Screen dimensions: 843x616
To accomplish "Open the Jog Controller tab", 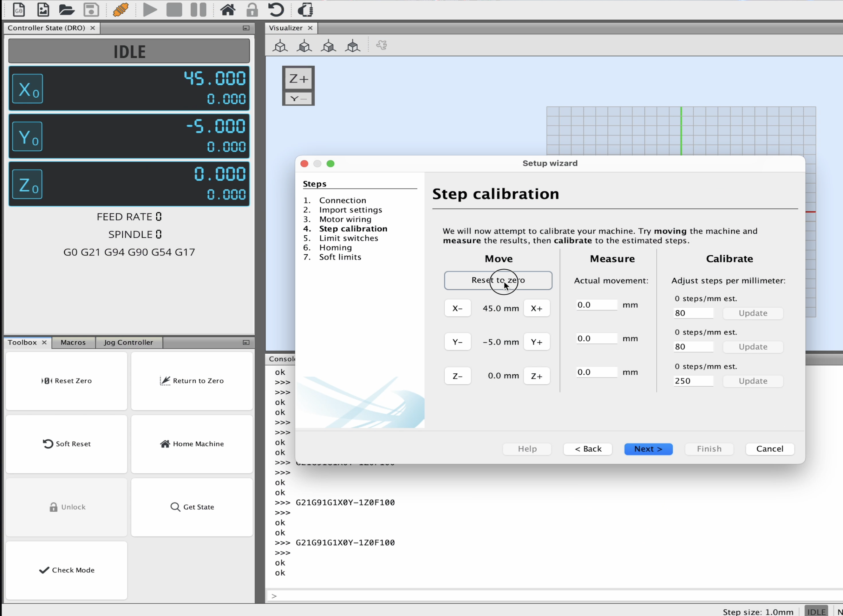I will pos(128,342).
